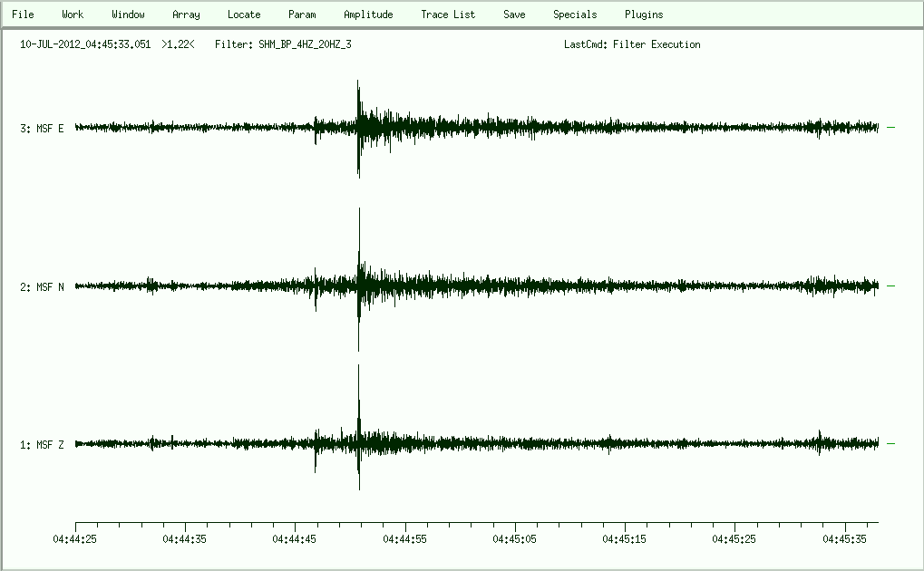Click the 04:45:25 time axis label

(735, 538)
